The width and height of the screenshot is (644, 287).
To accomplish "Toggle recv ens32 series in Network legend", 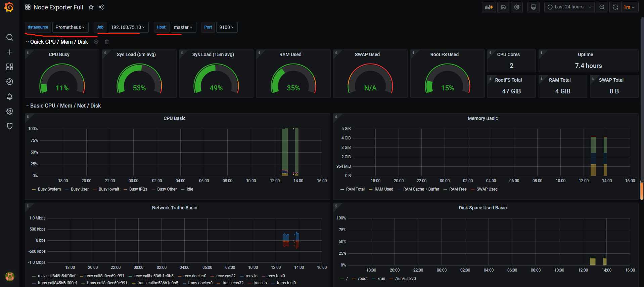I will point(226,276).
